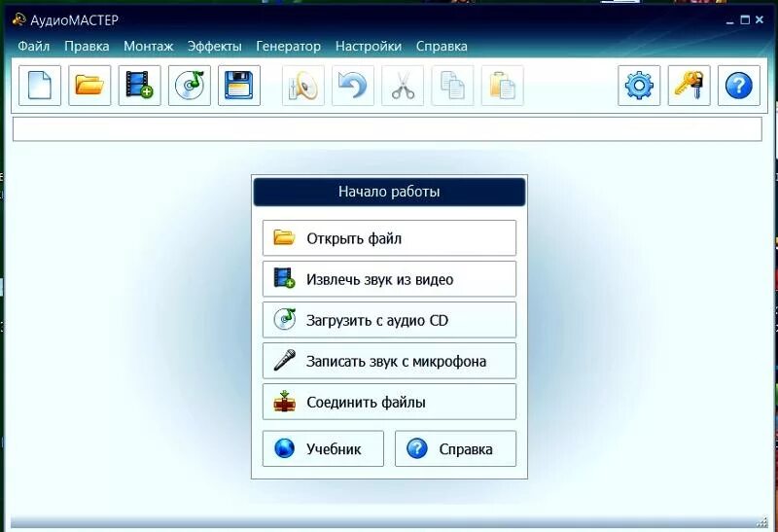Click the empty field below the toolbar

387,129
